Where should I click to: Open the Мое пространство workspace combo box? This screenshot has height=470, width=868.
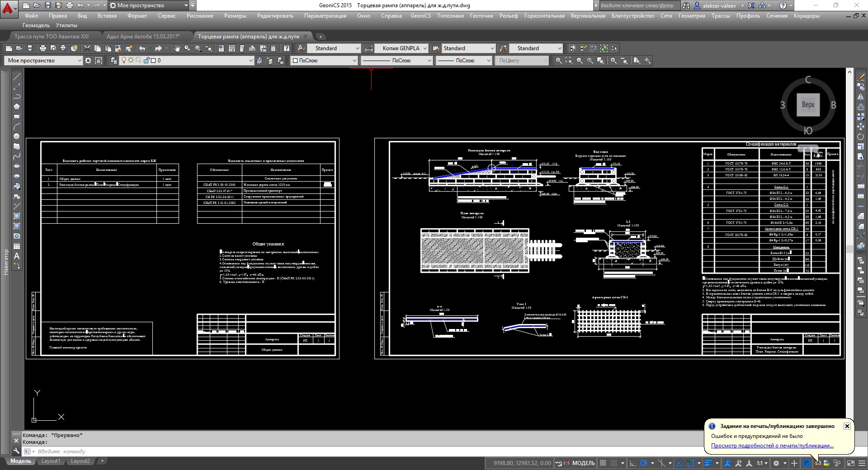click(x=43, y=61)
